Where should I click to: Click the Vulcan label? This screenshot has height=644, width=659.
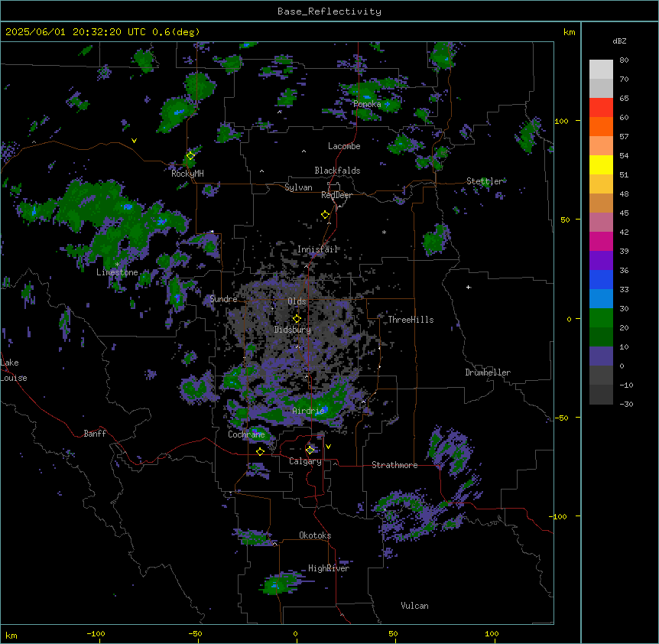pyautogui.click(x=415, y=606)
